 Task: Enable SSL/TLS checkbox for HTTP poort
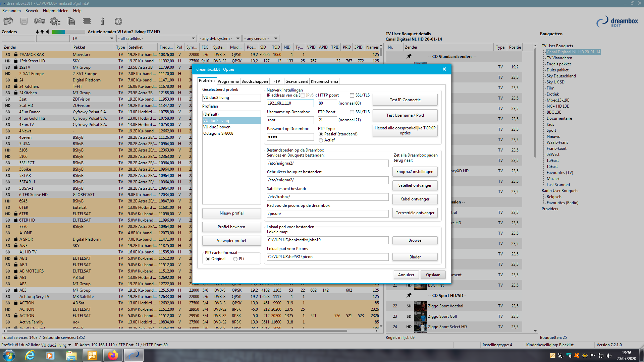tap(352, 96)
